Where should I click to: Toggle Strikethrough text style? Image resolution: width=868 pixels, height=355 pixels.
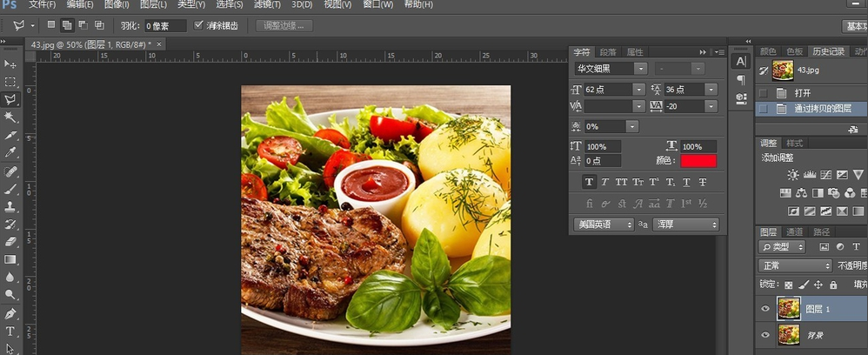point(703,182)
